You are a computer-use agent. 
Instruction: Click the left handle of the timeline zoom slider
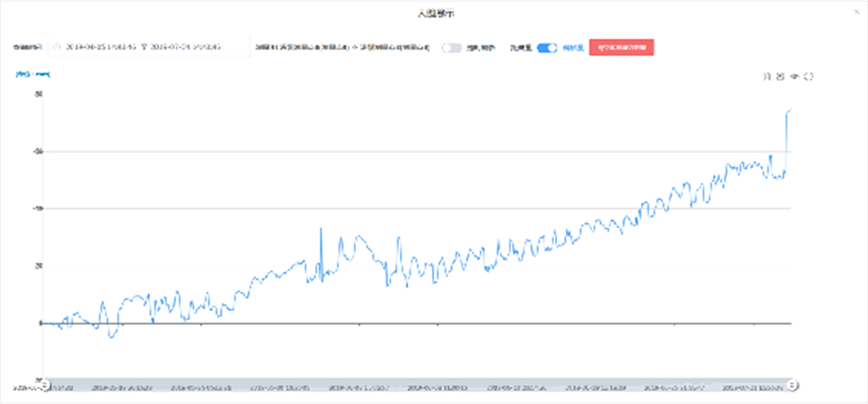[44, 384]
